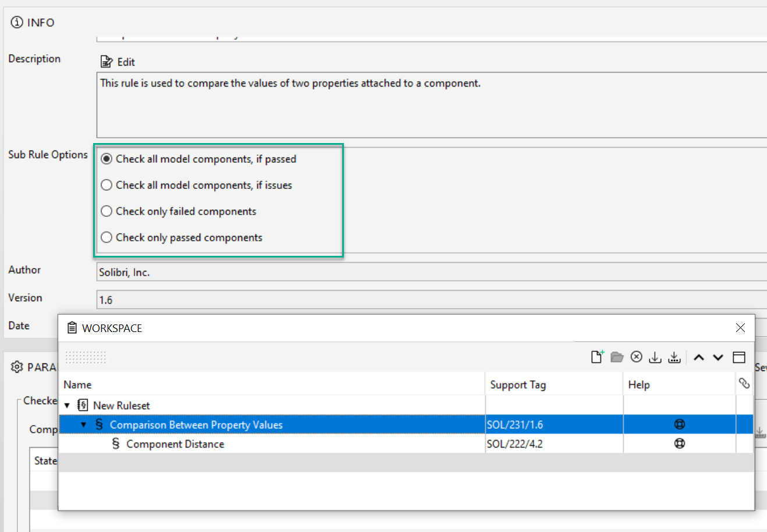Open help for Comparison Between Property Values
Viewport: 767px width, 532px height.
[x=680, y=424]
